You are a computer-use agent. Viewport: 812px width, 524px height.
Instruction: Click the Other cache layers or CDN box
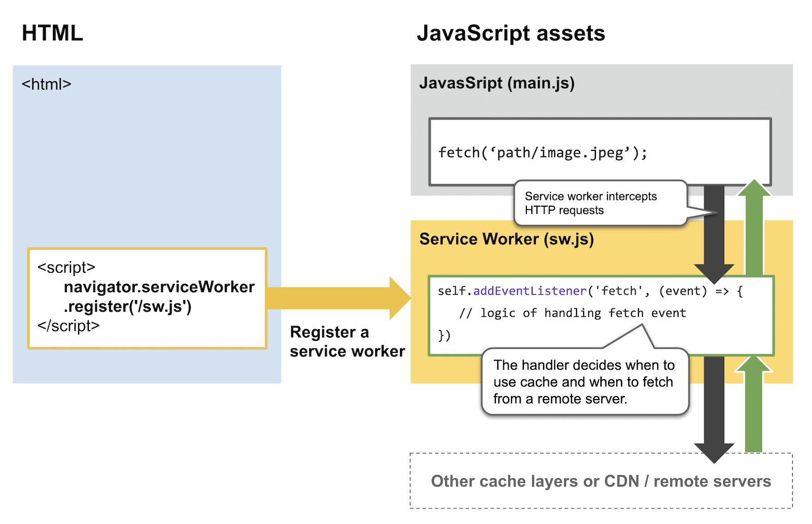pos(600,480)
